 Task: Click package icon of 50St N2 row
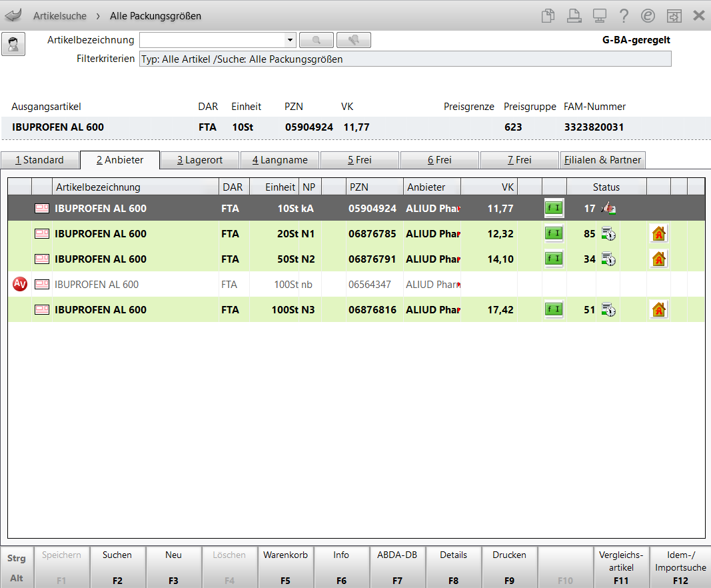tap(42, 259)
